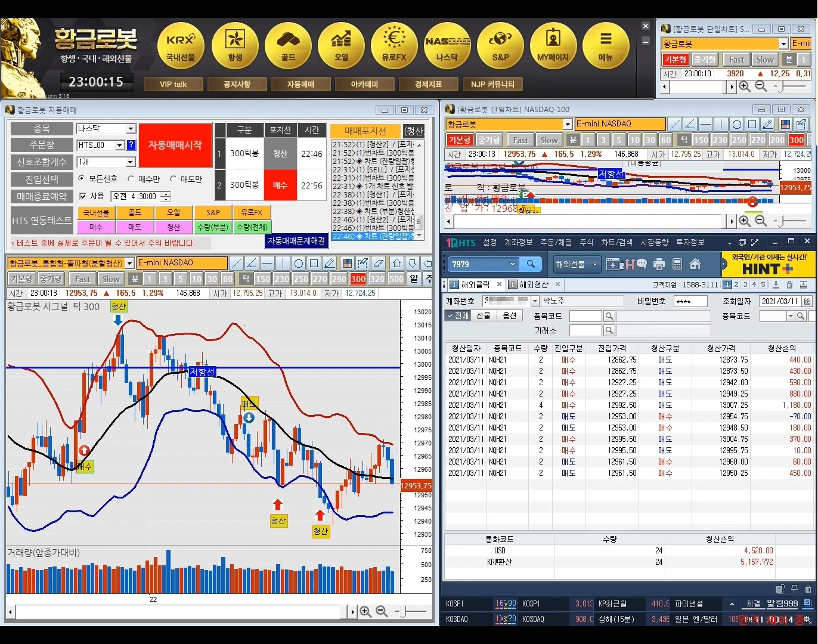Click the 수량(전체) test button
The image size is (818, 644).
(x=252, y=227)
